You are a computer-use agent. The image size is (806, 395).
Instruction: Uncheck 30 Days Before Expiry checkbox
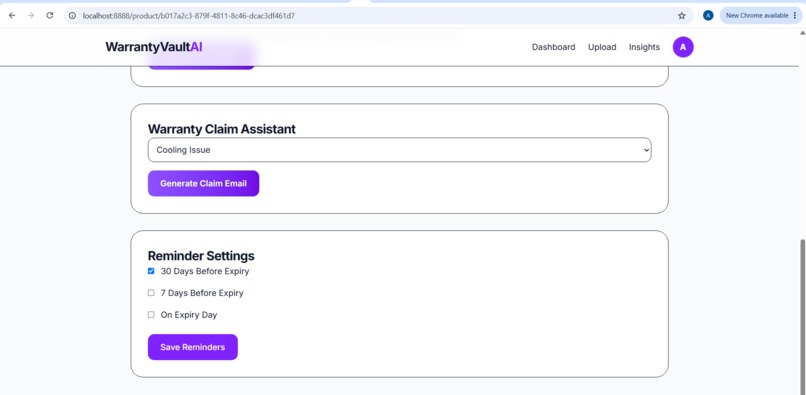pyautogui.click(x=151, y=271)
